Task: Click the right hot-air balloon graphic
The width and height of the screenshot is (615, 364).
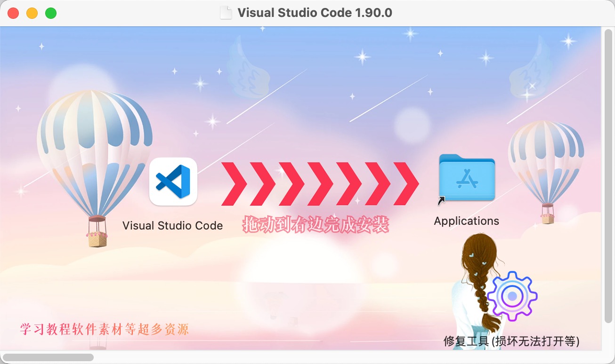Action: (x=545, y=160)
